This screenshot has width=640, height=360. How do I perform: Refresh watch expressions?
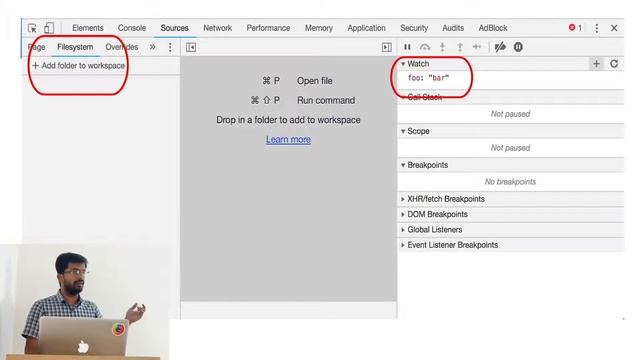tap(614, 64)
